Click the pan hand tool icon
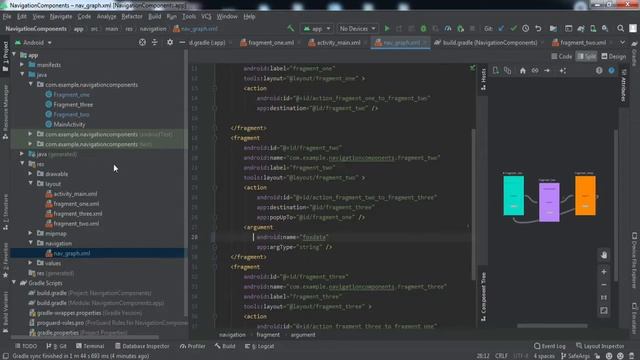This screenshot has height=360, width=640. point(604,255)
